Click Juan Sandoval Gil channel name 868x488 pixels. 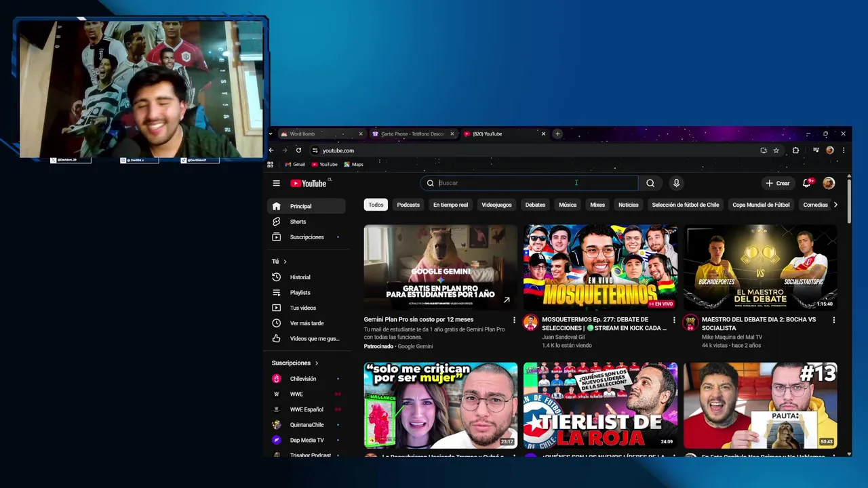(x=564, y=337)
